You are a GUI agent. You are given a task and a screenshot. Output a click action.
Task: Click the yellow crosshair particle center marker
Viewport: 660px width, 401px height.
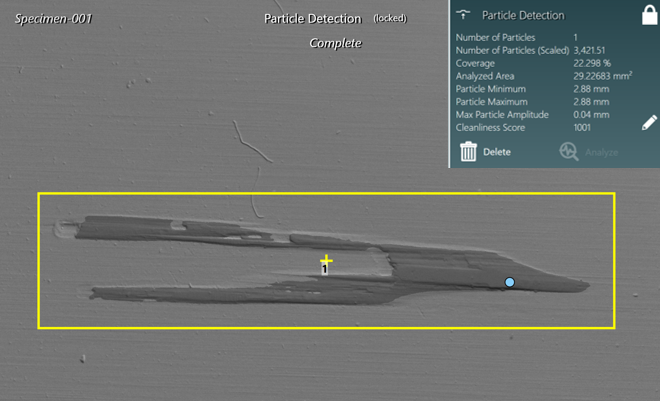coord(326,260)
